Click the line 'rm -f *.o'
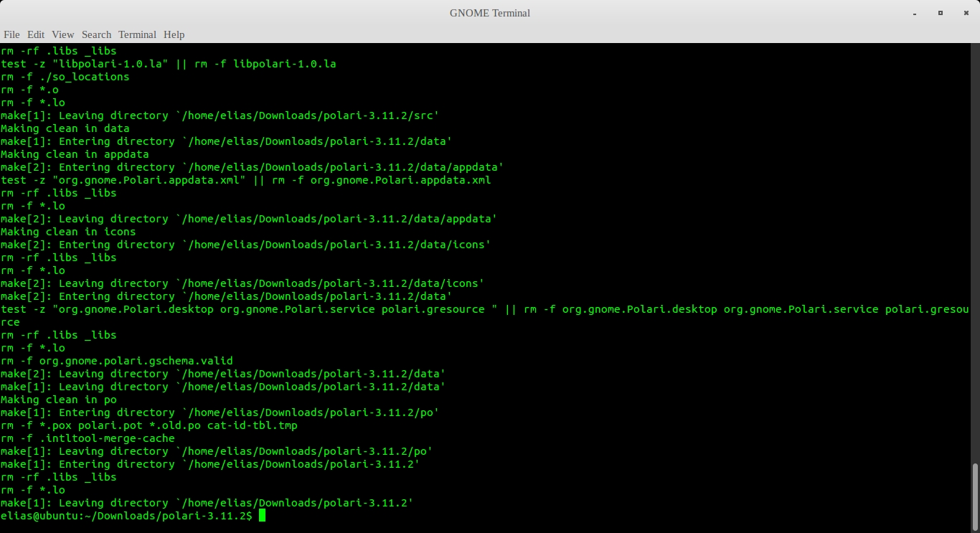The width and height of the screenshot is (980, 533). point(29,90)
